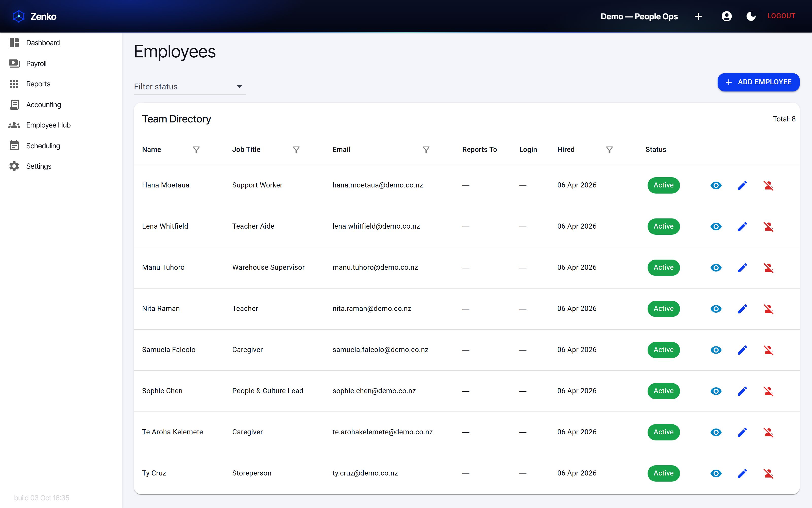Click the Zenko hexagon logo
Screen dimensions: 812x508
(x=19, y=16)
